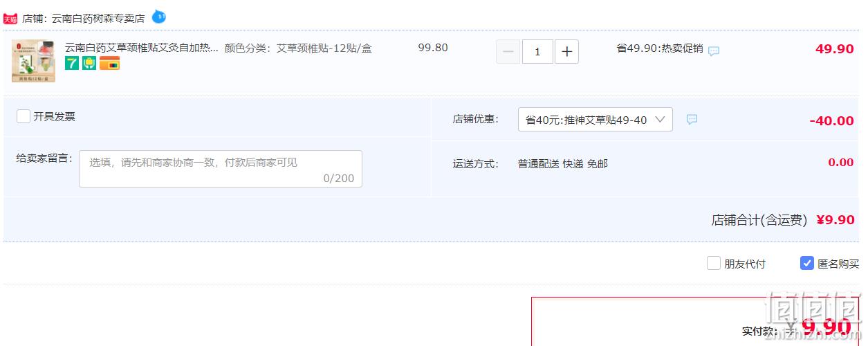Tick the 开具发票 invoice checkbox
The width and height of the screenshot is (868, 346).
click(24, 116)
